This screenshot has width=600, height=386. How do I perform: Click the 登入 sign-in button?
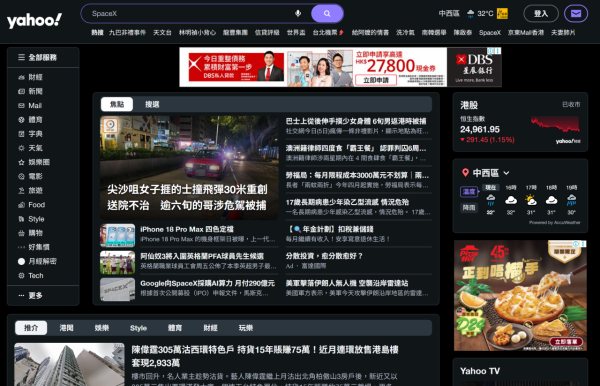pos(541,13)
